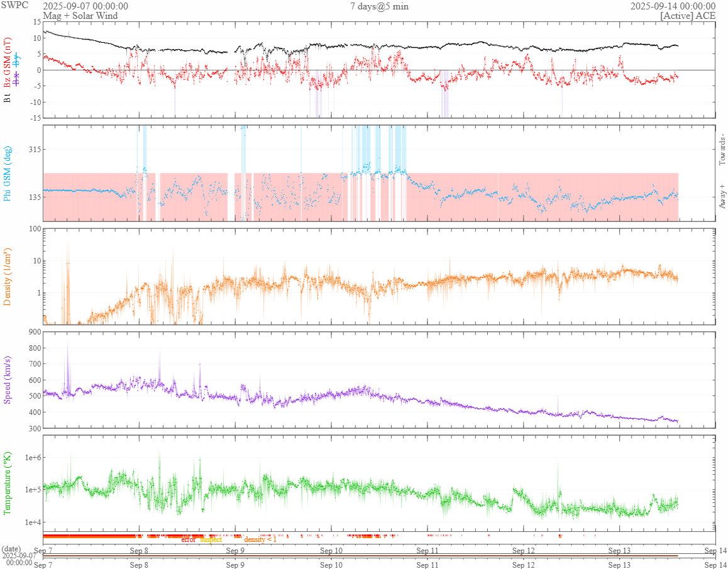
Task: Toggle the Phi GSM (deg) axis label
Action: (8, 174)
